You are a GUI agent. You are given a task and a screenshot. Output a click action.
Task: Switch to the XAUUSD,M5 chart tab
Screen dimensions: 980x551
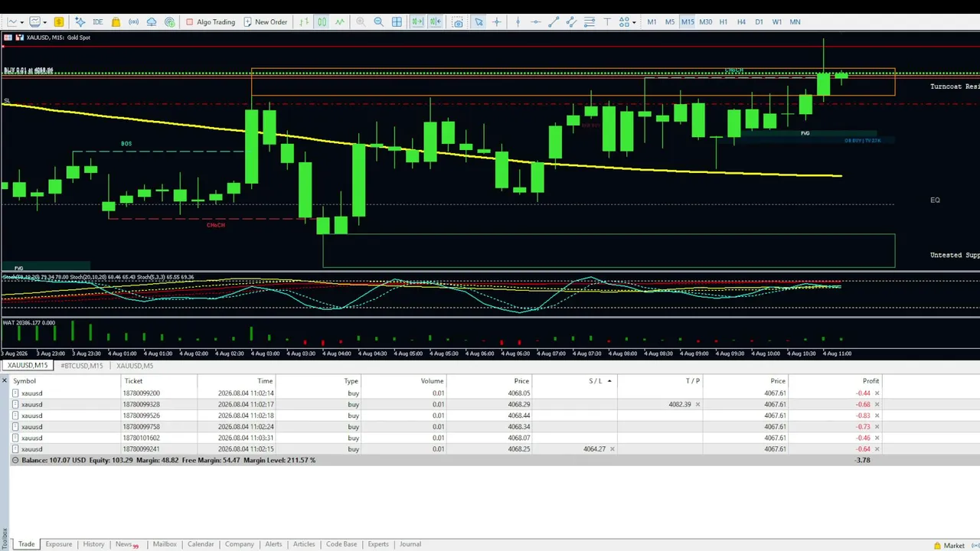135,366
